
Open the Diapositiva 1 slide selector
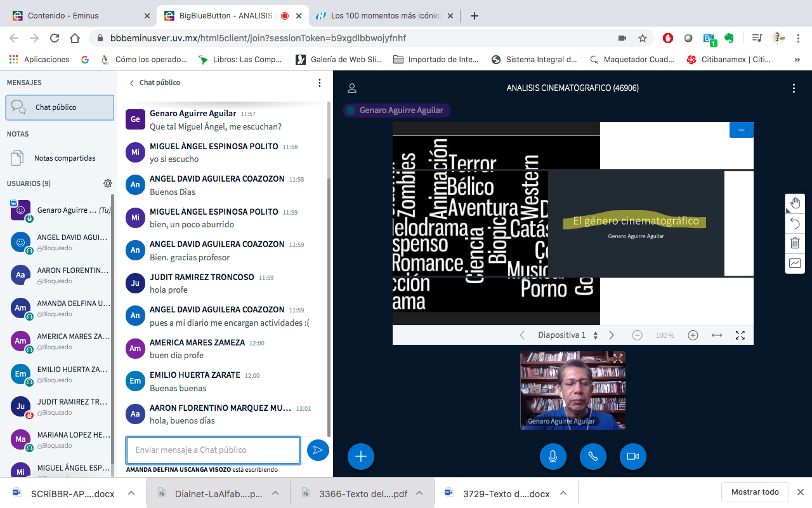point(567,335)
